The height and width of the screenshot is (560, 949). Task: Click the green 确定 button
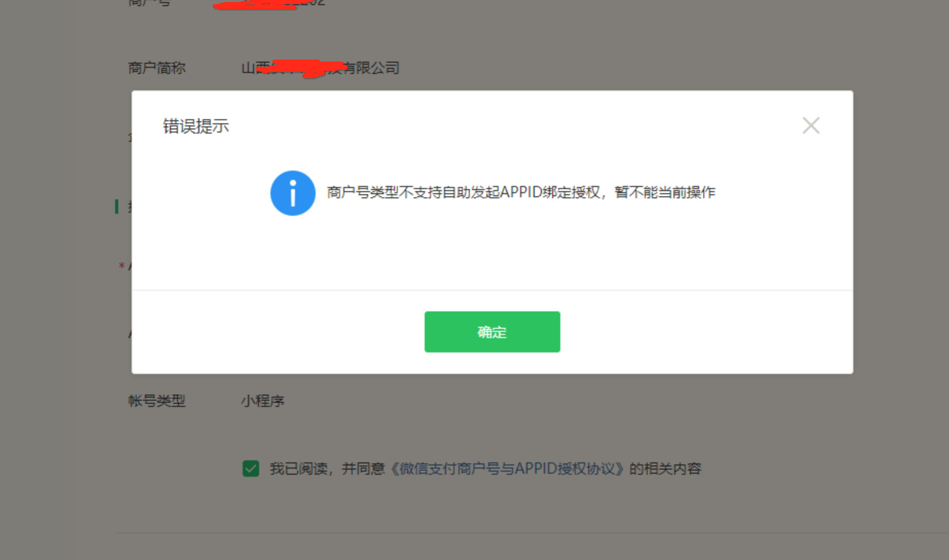pyautogui.click(x=492, y=331)
